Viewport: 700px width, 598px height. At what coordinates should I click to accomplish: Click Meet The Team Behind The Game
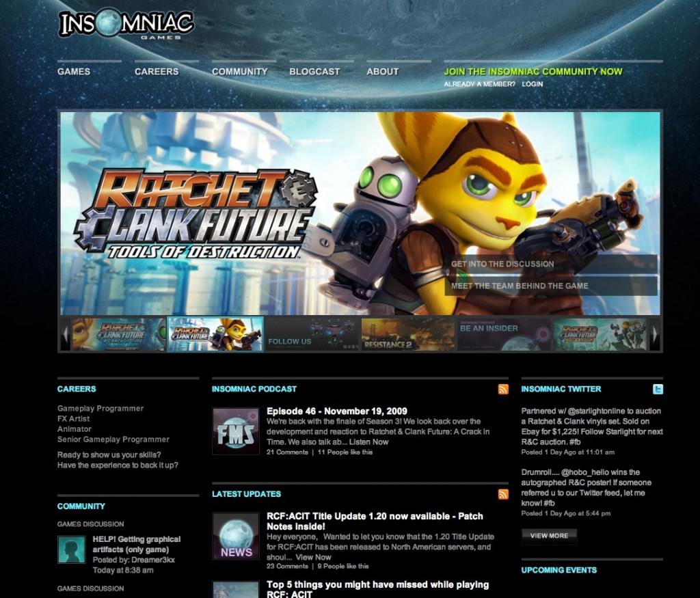click(x=551, y=286)
